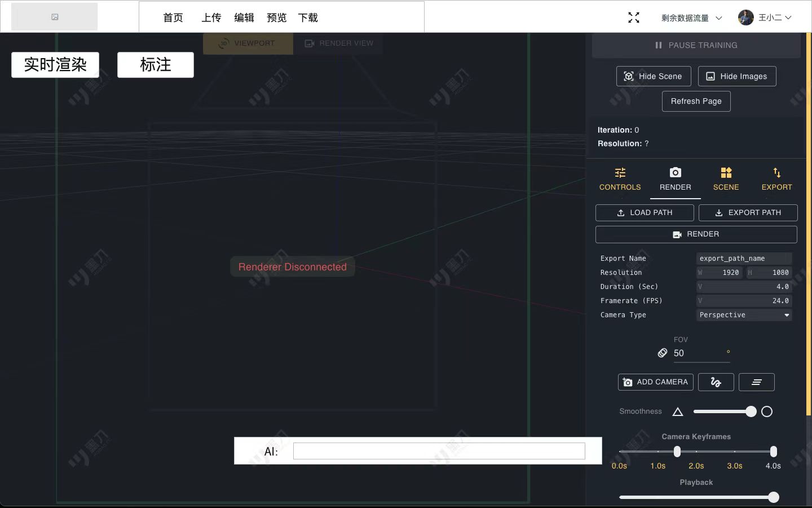Open the Camera Type Perspective dropdown

[744, 315]
